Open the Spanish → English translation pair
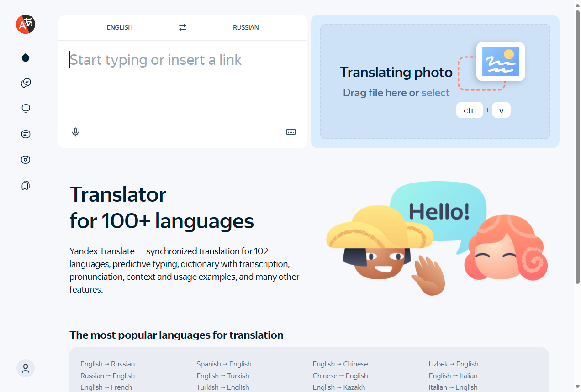This screenshot has height=392, width=581. (224, 364)
